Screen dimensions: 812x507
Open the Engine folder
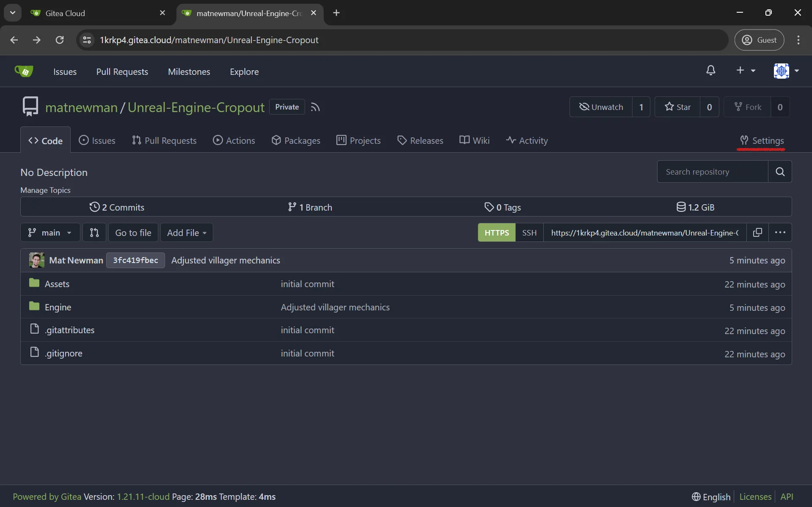[58, 307]
